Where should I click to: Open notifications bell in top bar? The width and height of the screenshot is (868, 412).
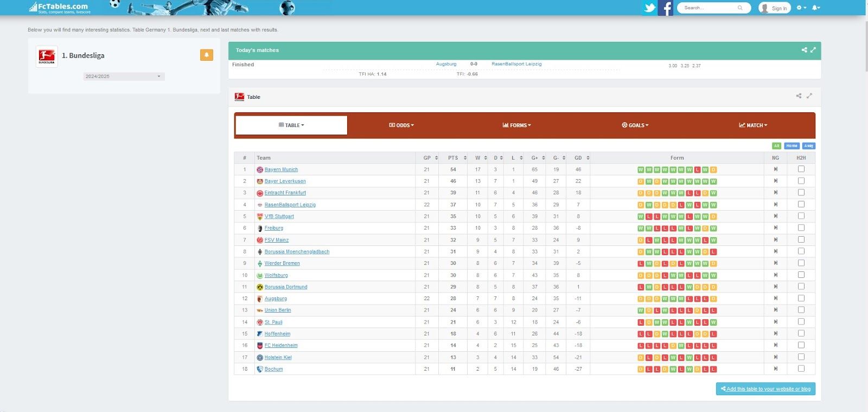tap(816, 8)
